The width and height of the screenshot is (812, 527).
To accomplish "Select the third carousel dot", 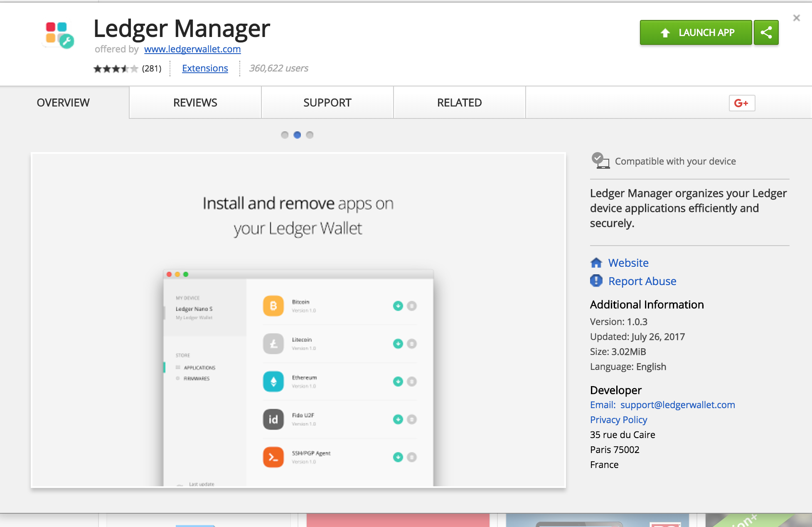I will [x=310, y=135].
